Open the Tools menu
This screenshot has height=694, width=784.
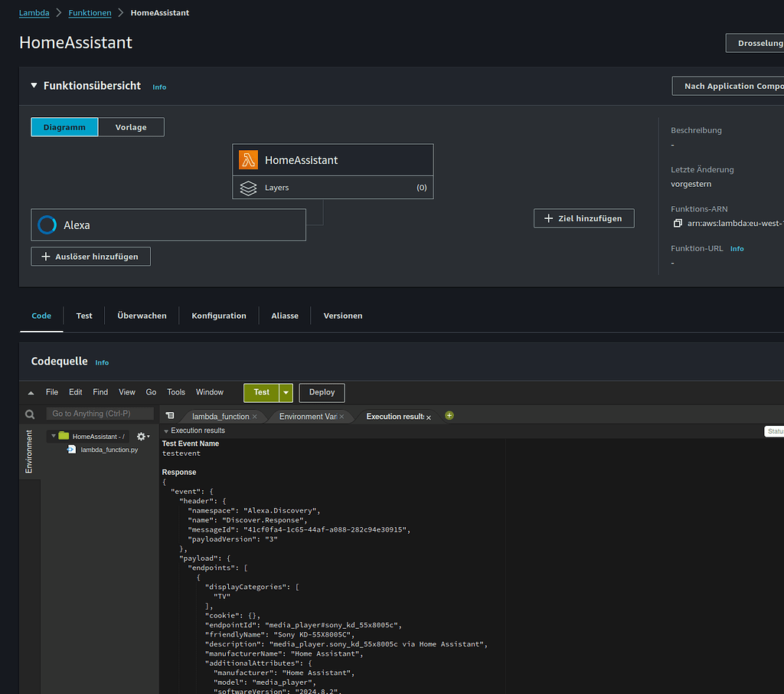175,391
